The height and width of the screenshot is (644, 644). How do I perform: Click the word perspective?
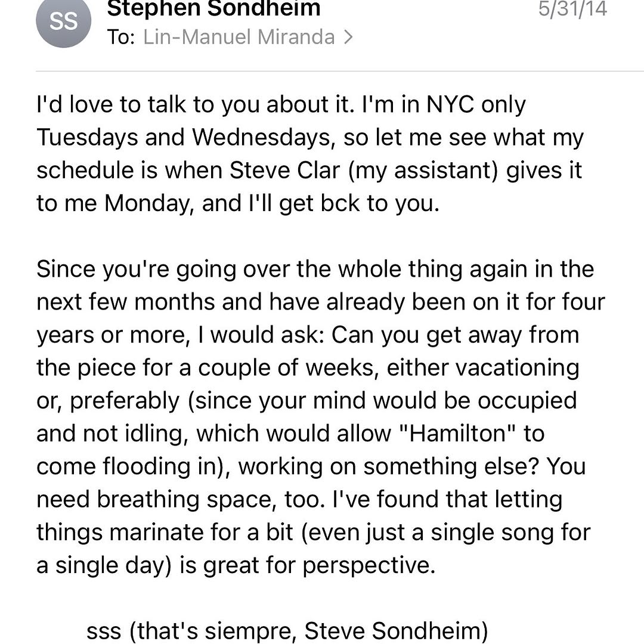(x=369, y=566)
